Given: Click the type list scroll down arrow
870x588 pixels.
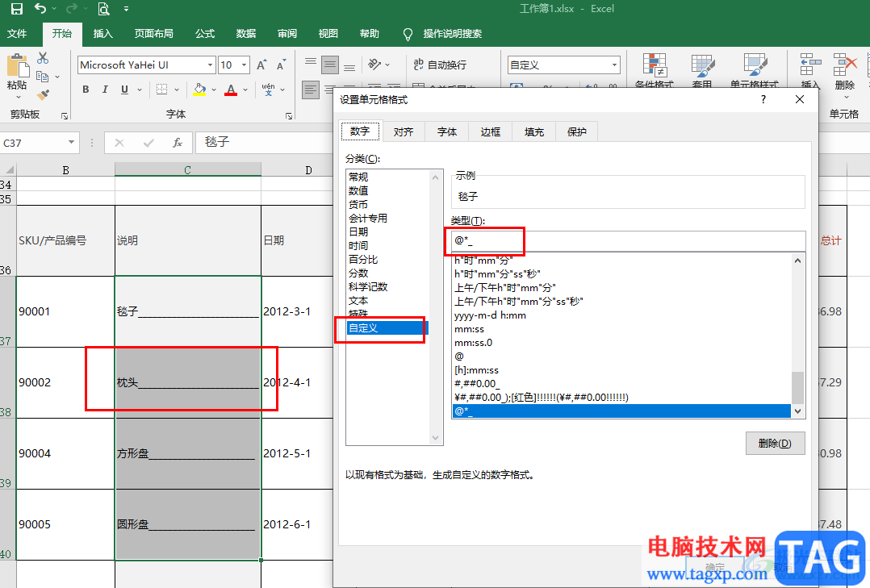Looking at the screenshot, I should click(798, 411).
